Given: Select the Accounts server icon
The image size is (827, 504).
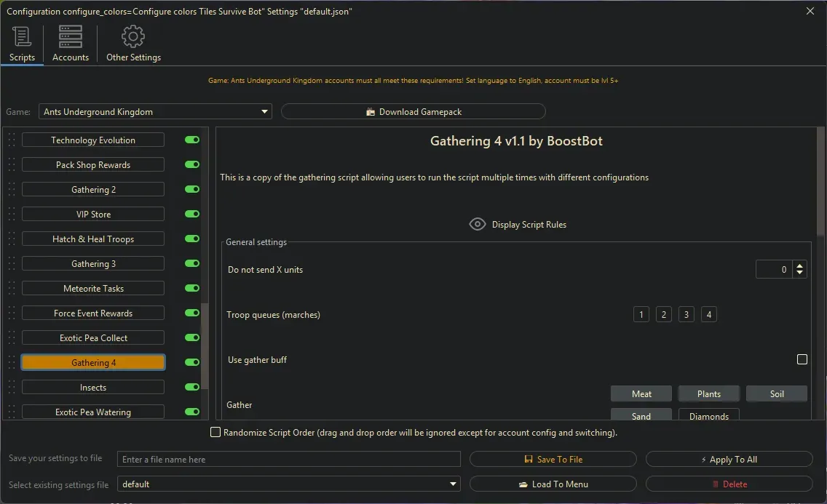Looking at the screenshot, I should point(70,35).
